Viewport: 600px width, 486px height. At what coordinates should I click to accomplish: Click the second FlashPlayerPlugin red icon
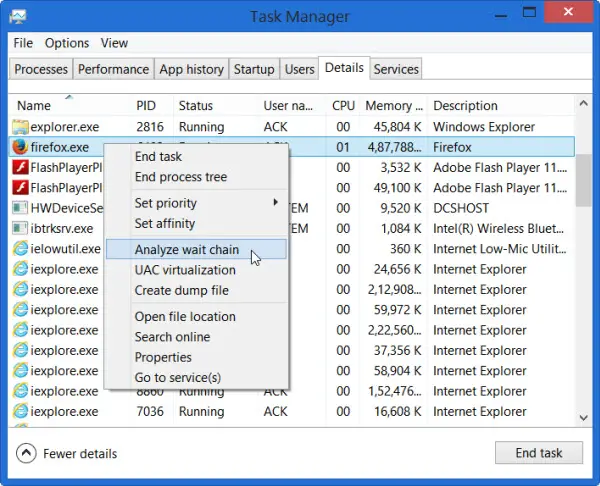20,188
